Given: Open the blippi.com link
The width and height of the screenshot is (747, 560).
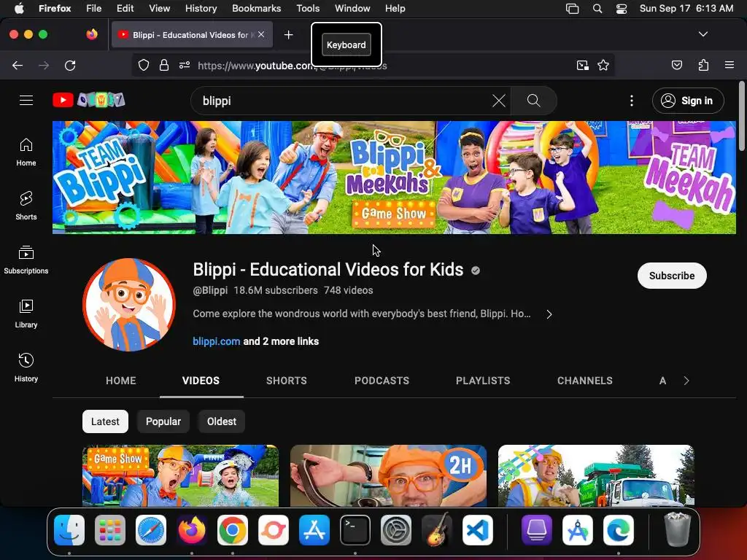Looking at the screenshot, I should [x=216, y=341].
